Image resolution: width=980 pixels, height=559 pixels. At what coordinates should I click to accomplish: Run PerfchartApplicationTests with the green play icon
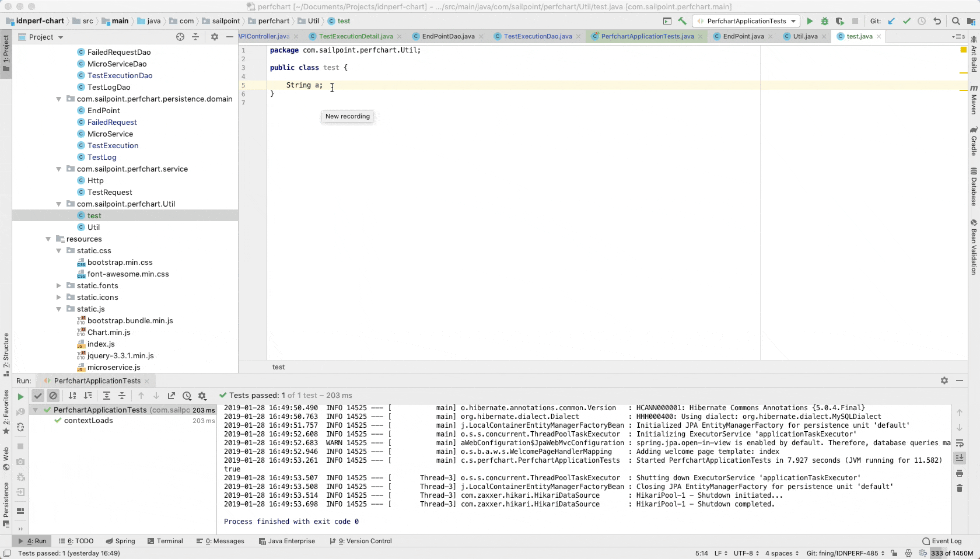click(810, 21)
